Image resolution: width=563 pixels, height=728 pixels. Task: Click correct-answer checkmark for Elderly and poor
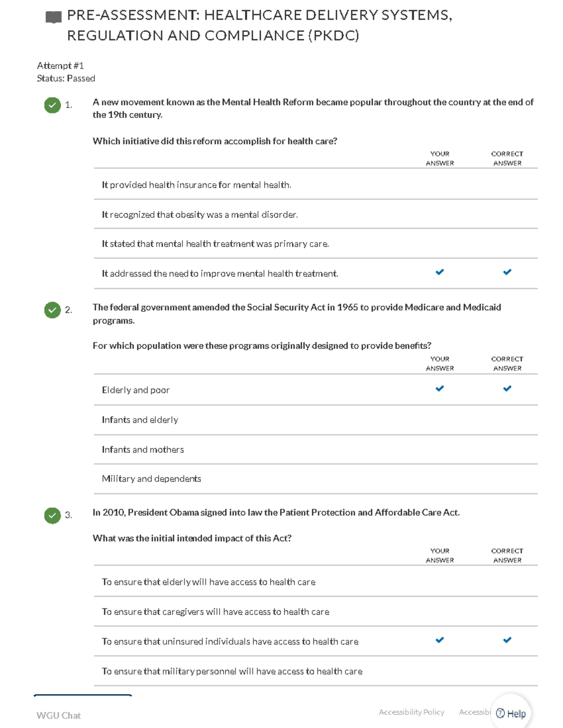coord(507,389)
